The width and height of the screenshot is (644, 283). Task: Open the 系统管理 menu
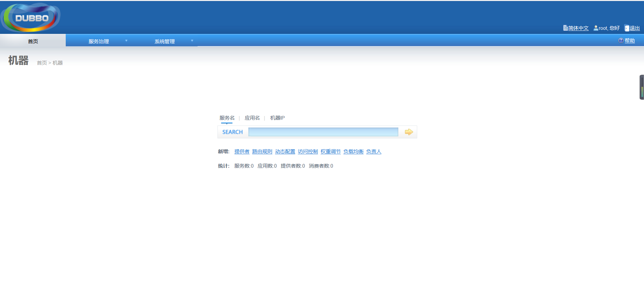(x=164, y=41)
